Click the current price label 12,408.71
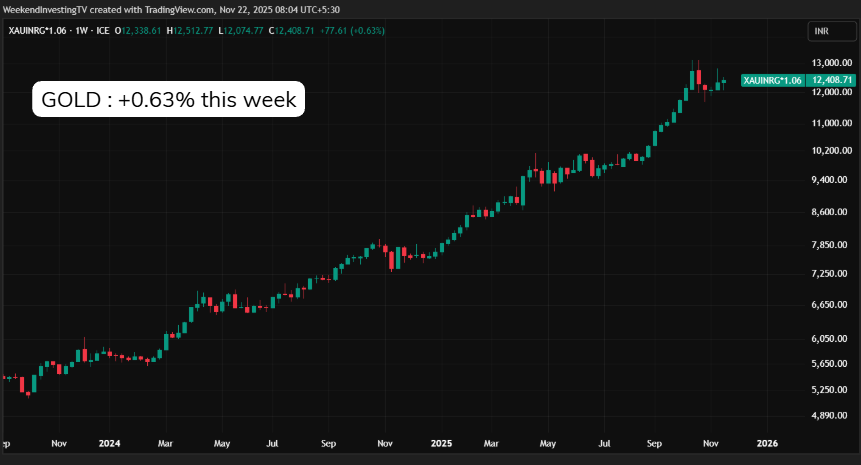 [x=832, y=80]
